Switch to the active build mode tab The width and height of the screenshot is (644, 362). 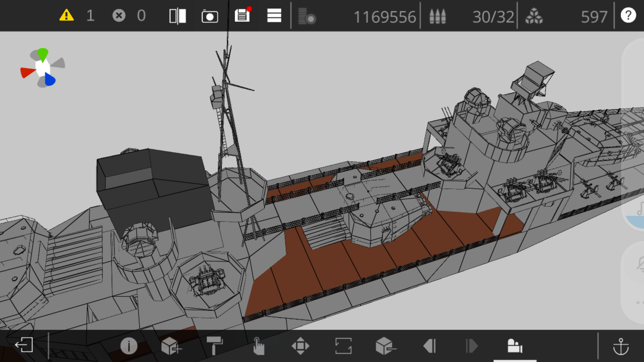click(x=515, y=346)
